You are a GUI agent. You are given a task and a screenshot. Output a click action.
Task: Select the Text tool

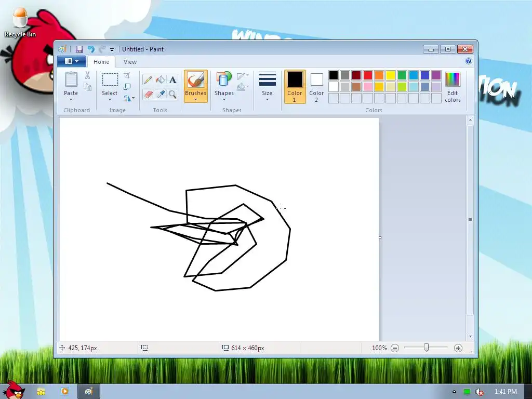click(172, 79)
